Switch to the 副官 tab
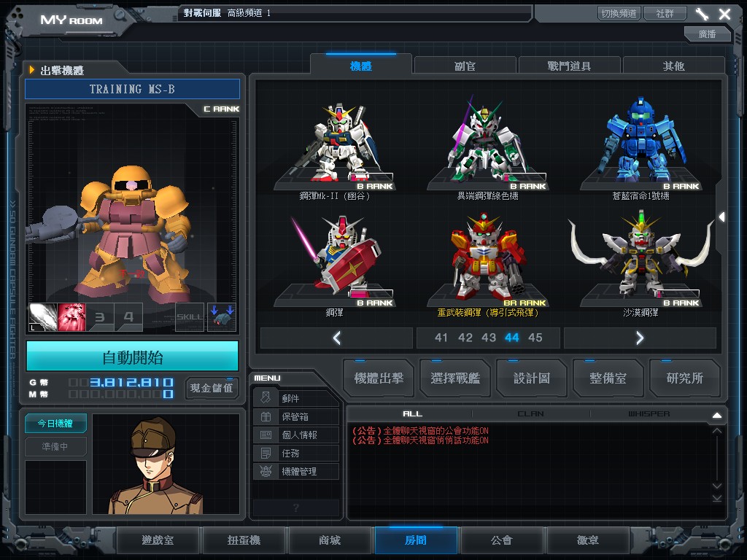 [x=465, y=66]
